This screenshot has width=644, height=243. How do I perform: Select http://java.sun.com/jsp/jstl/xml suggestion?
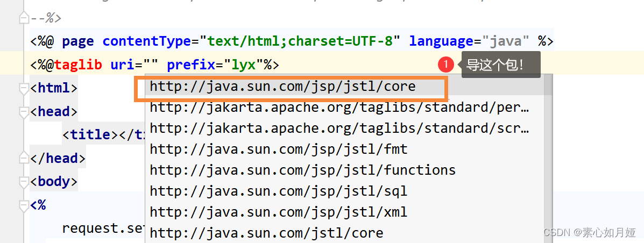click(x=344, y=212)
